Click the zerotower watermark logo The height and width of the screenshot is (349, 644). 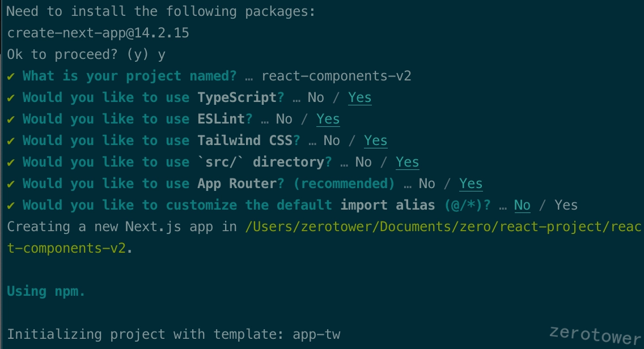595,335
